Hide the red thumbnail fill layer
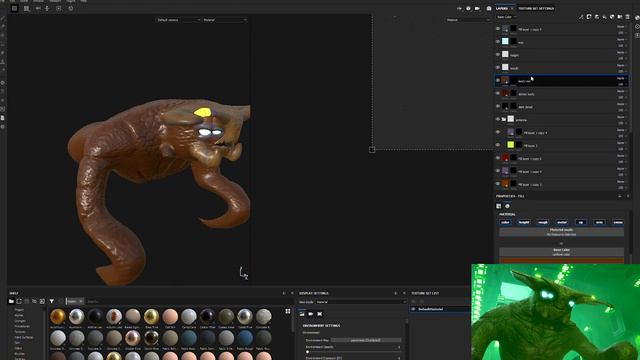640x360 pixels. point(498,158)
